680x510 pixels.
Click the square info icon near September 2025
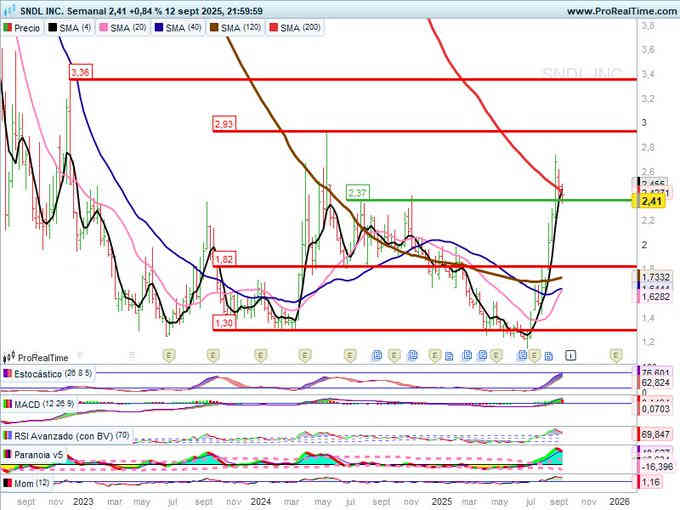[x=571, y=356]
